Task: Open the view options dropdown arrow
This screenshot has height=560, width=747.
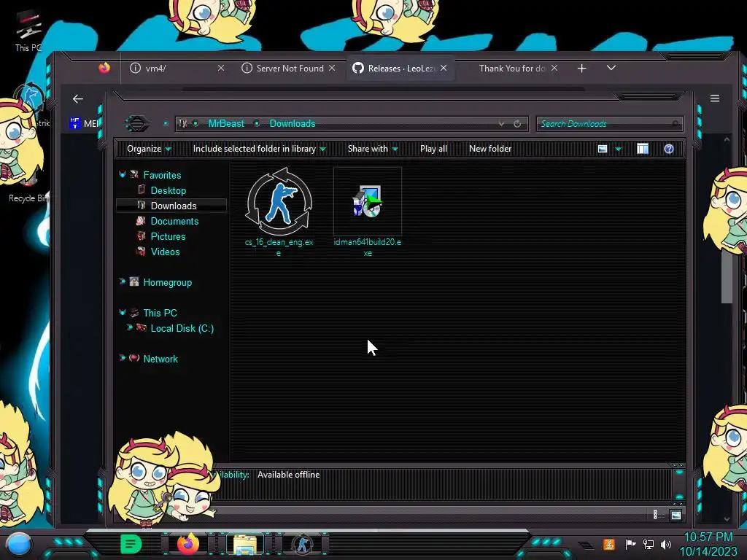Action: 619,149
